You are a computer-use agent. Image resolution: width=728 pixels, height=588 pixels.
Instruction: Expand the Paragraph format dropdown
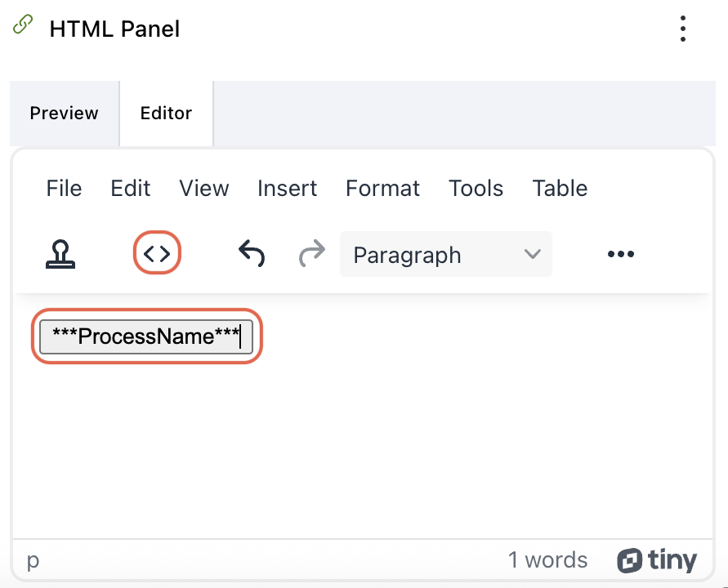tap(446, 255)
